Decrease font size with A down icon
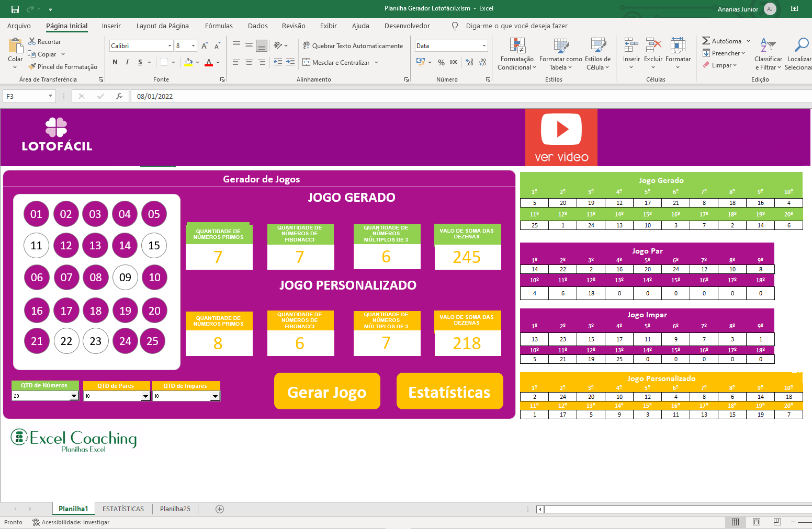The width and height of the screenshot is (812, 529). 217,46
